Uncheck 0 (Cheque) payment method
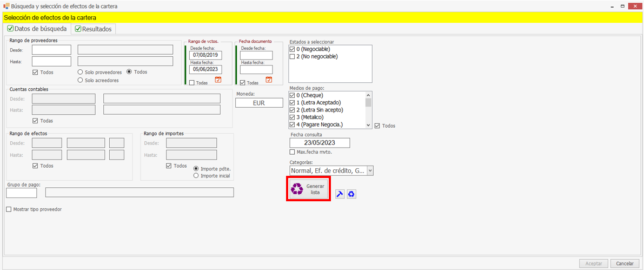This screenshot has width=644, height=270. coord(293,95)
